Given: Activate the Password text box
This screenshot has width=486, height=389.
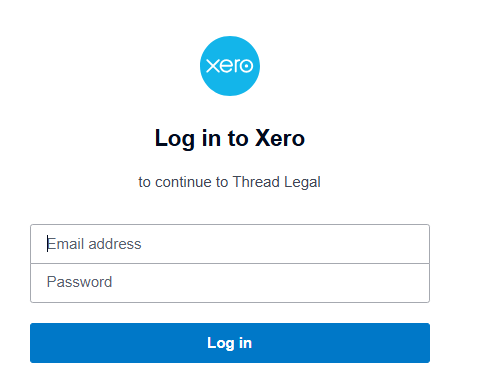Looking at the screenshot, I should pyautogui.click(x=230, y=283).
